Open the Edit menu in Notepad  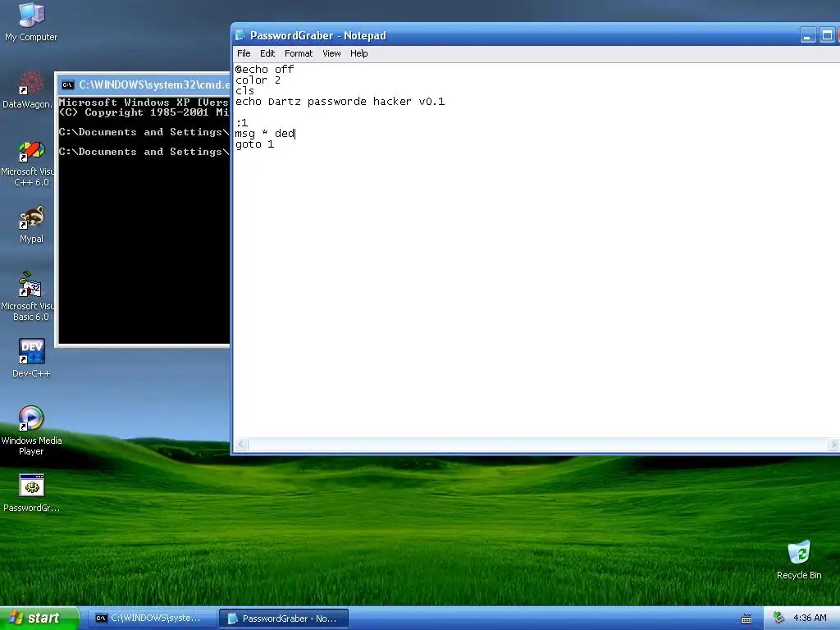[267, 53]
